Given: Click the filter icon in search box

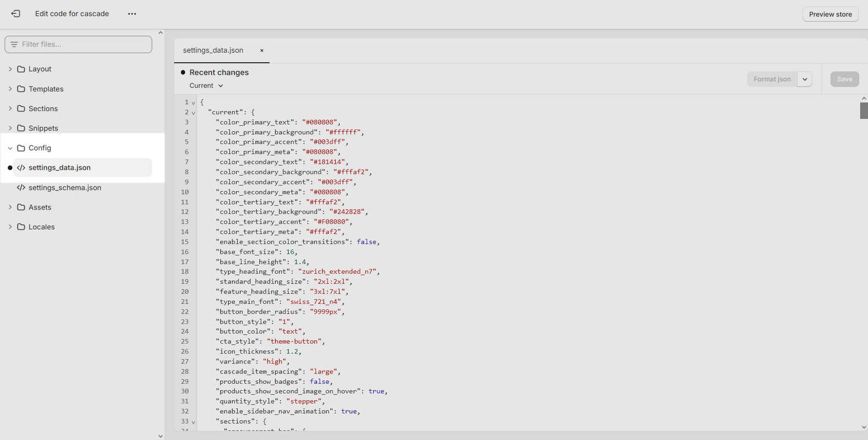Looking at the screenshot, I should coord(14,45).
